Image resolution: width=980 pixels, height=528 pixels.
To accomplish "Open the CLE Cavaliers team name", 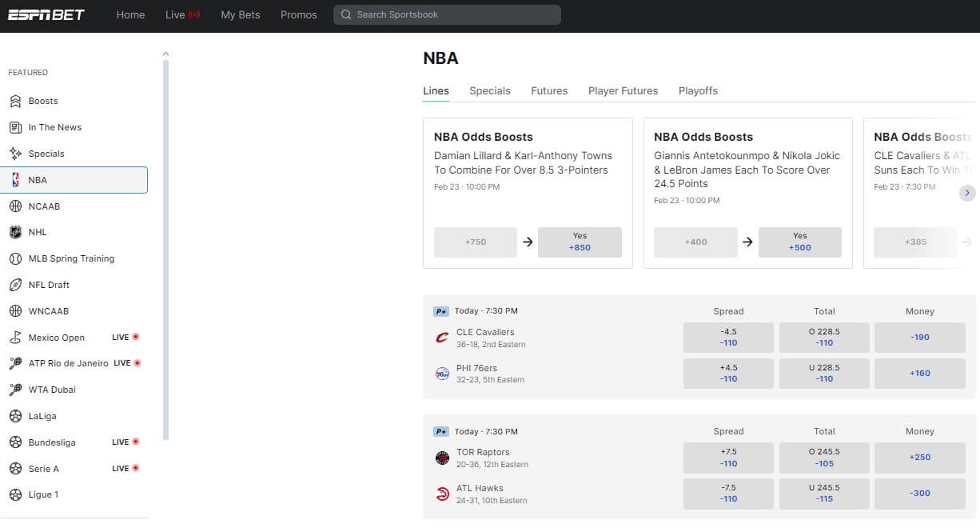I will pyautogui.click(x=485, y=332).
